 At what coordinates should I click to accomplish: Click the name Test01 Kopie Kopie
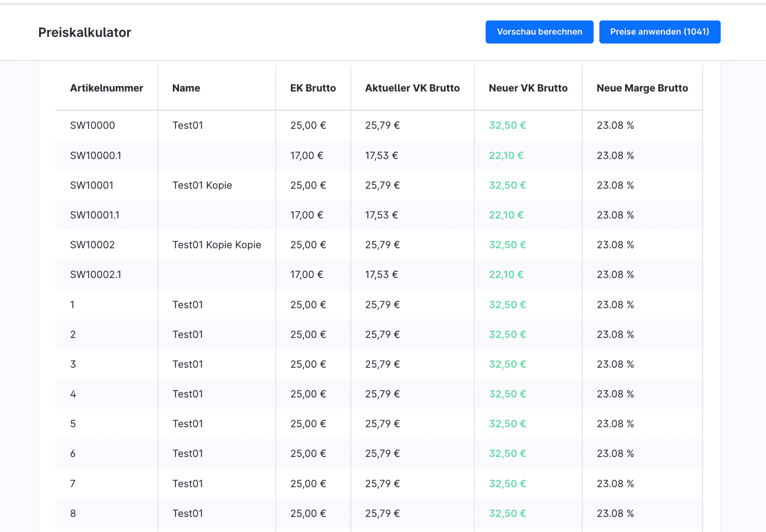(x=217, y=245)
